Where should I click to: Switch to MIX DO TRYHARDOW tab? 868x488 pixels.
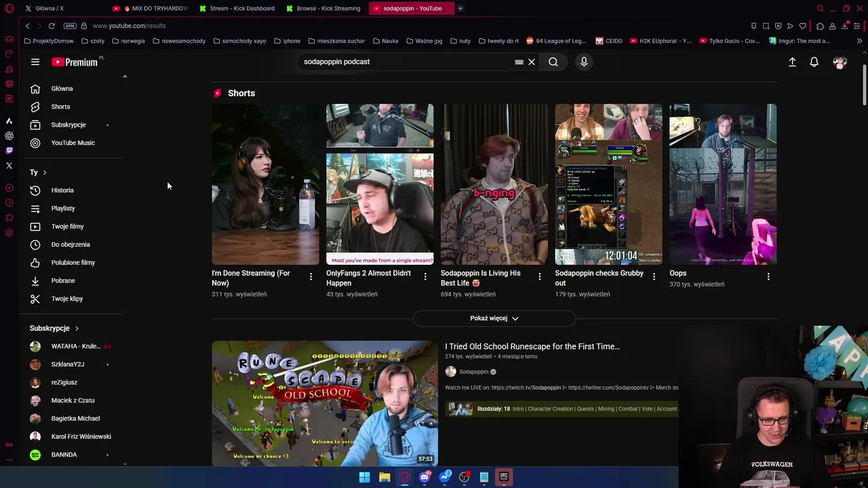click(151, 8)
